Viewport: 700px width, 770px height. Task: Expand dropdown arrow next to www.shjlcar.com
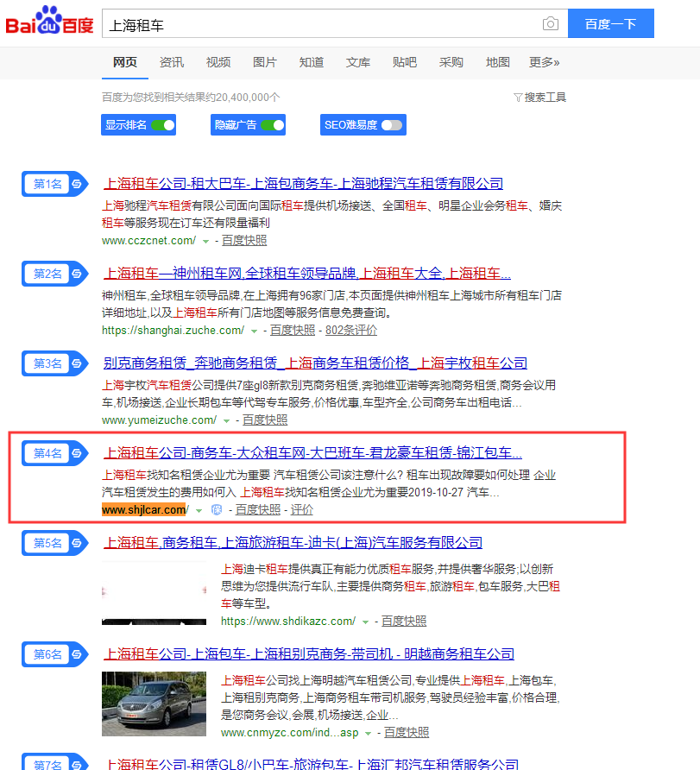(x=199, y=511)
